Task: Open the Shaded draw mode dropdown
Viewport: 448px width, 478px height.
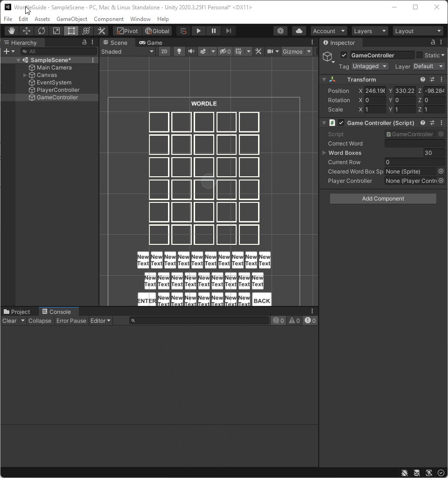Action: click(127, 51)
